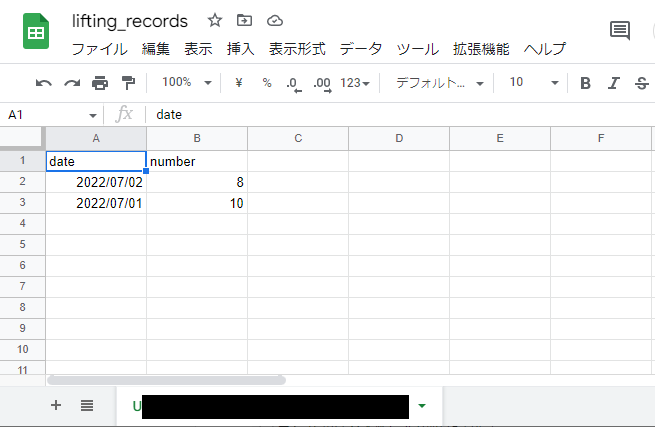
Task: Open the ファイル menu
Action: (99, 49)
